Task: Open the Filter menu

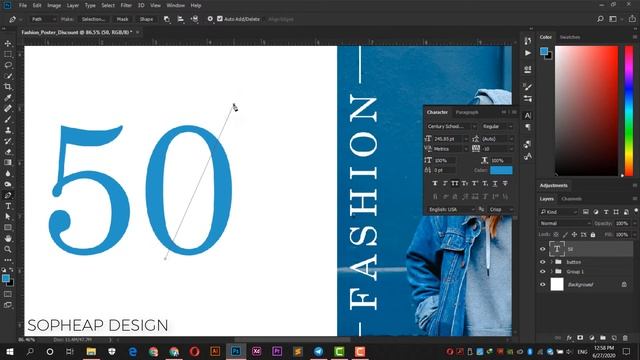Action: [x=126, y=5]
